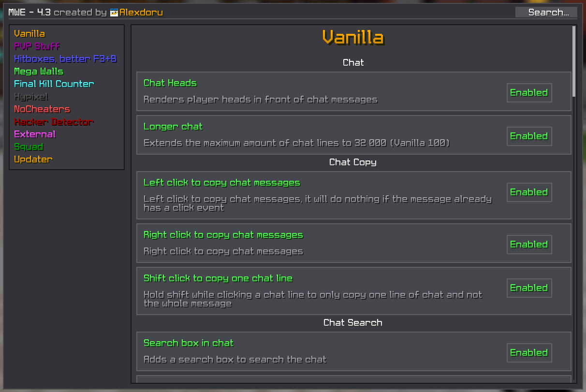Go to the External category
The height and width of the screenshot is (392, 586).
coord(35,134)
